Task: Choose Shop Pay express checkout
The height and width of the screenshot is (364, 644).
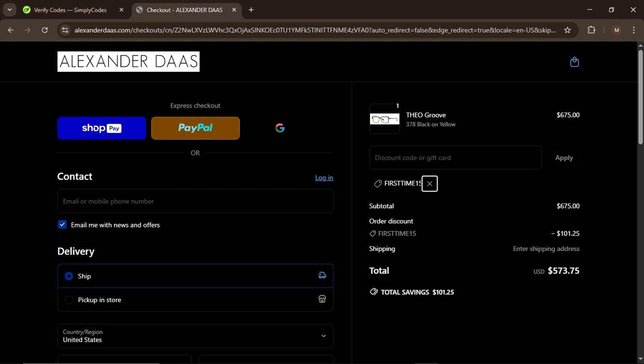Action: click(x=102, y=128)
